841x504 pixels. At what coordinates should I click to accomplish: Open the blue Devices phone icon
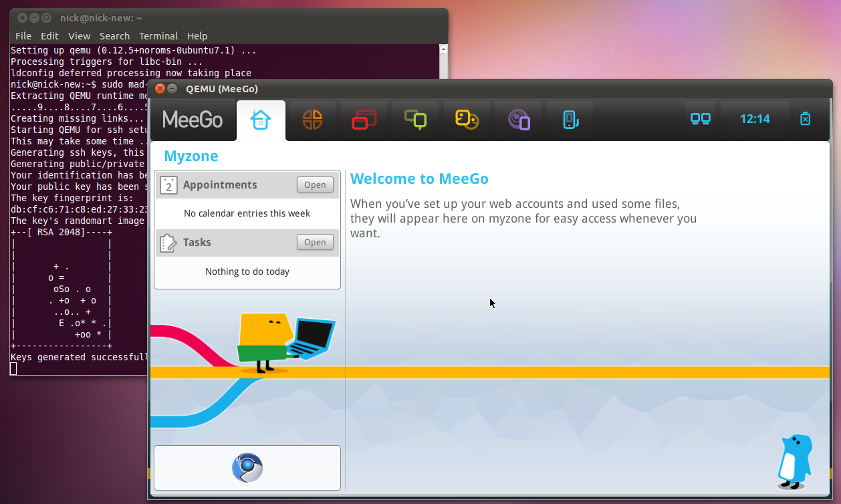click(x=570, y=120)
